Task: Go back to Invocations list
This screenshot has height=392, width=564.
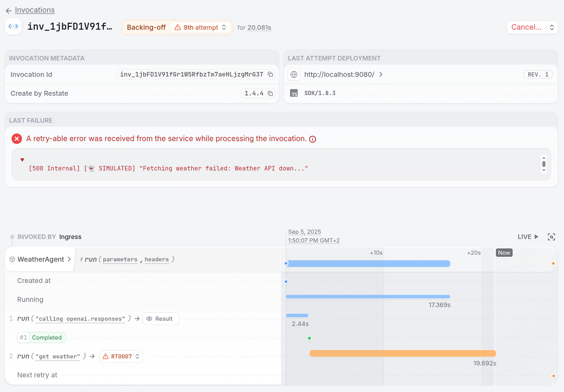Action: pyautogui.click(x=30, y=10)
